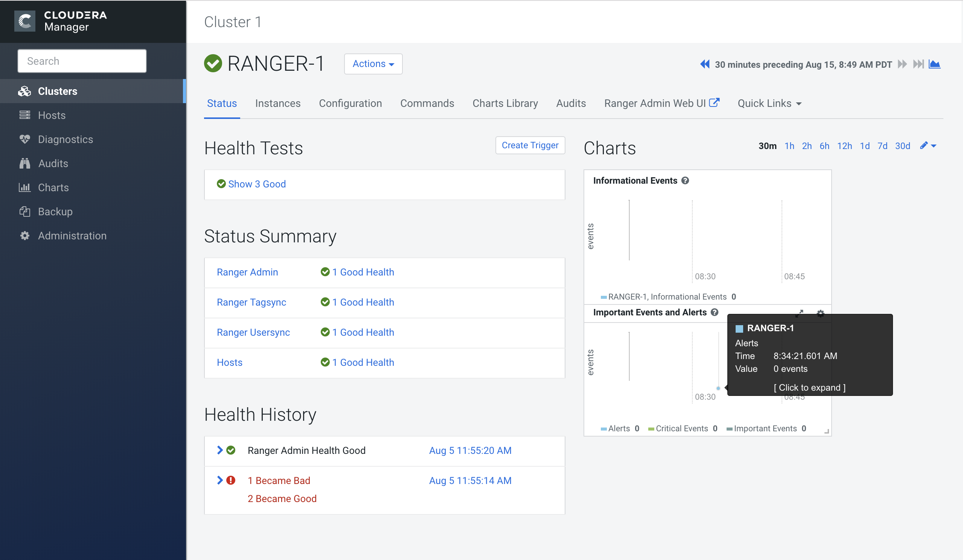The height and width of the screenshot is (560, 963).
Task: Open the Actions dropdown
Action: click(373, 64)
